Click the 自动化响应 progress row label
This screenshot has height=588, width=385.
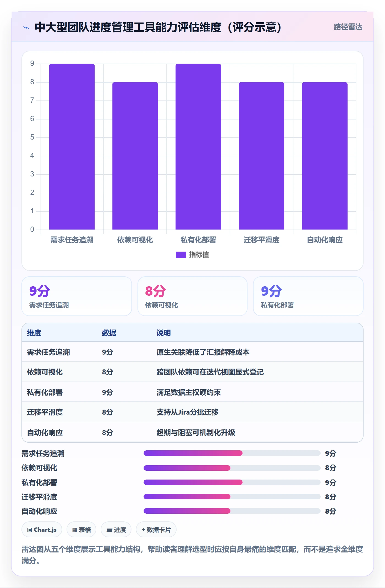(39, 511)
